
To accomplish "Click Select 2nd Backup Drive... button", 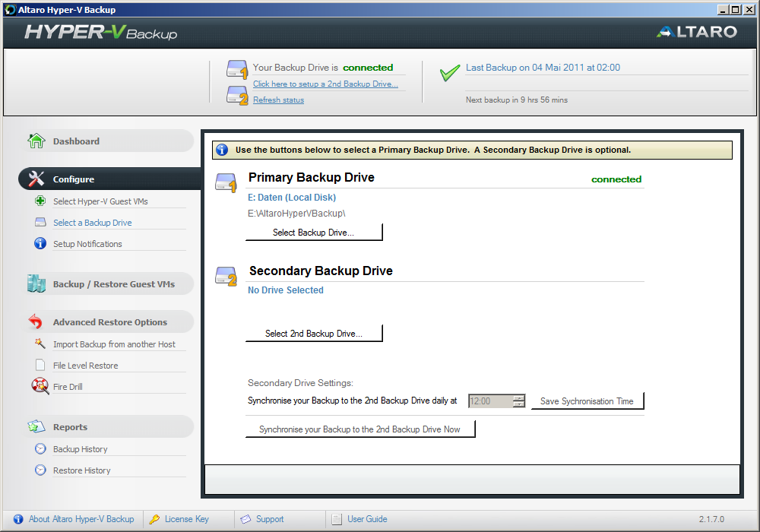I will point(314,334).
